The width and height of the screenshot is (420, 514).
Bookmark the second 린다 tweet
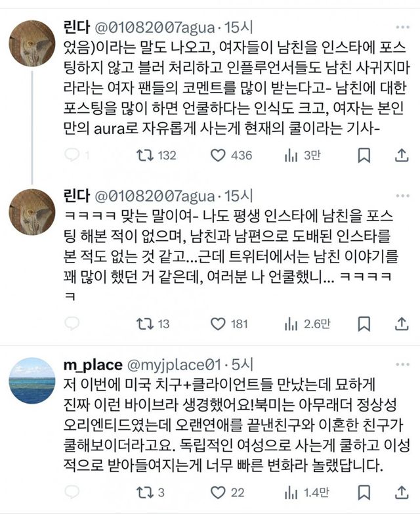(364, 324)
